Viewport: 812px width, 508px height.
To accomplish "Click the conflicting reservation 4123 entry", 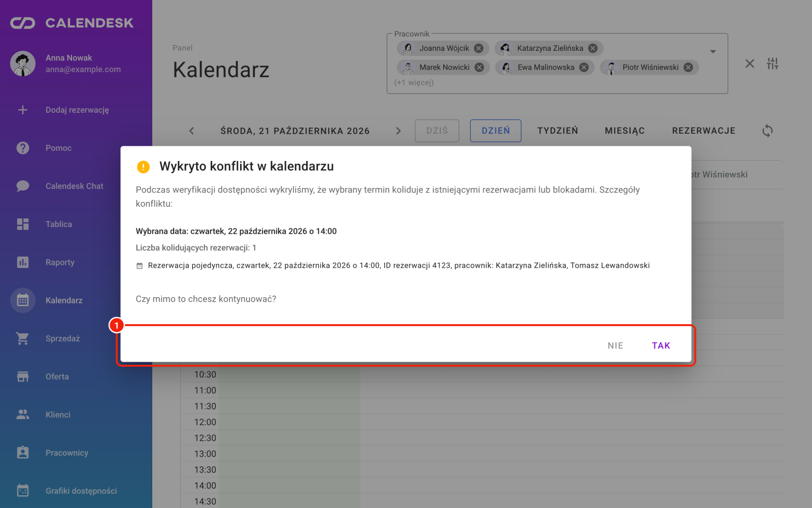I will click(x=393, y=265).
